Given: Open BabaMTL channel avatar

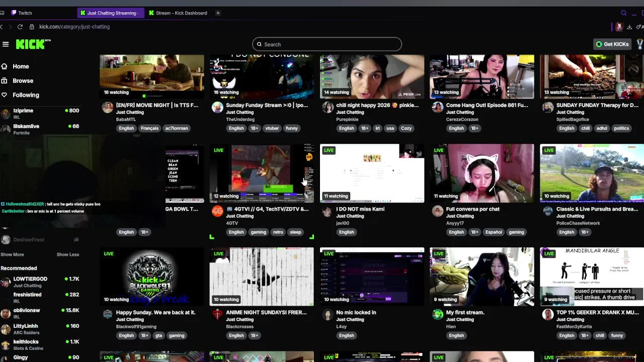Looking at the screenshot, I should [x=107, y=107].
